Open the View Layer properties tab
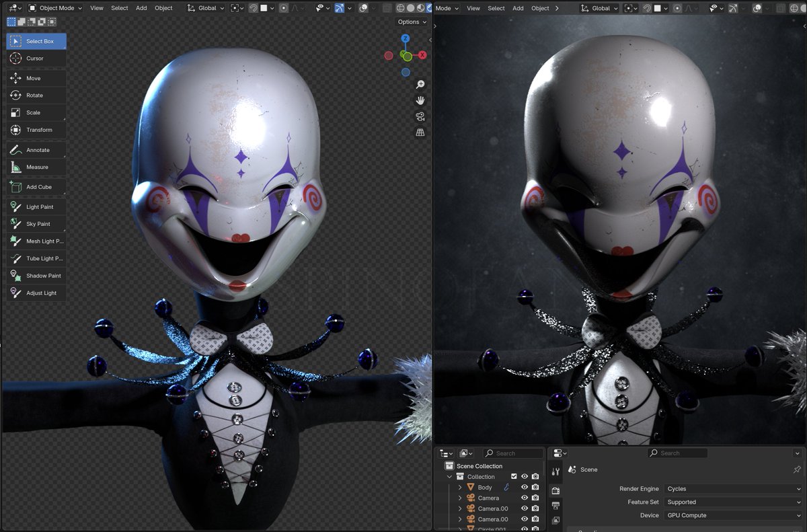Viewport: 807px width, 532px height. pos(555,521)
